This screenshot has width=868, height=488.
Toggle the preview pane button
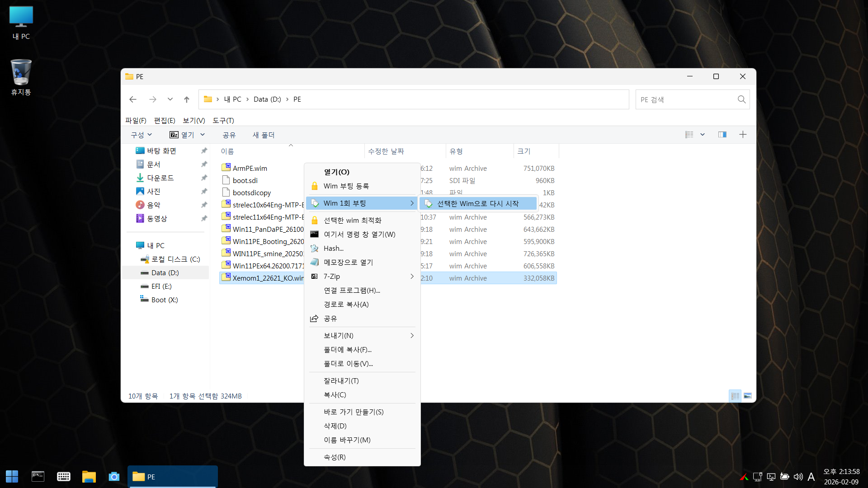tap(722, 135)
